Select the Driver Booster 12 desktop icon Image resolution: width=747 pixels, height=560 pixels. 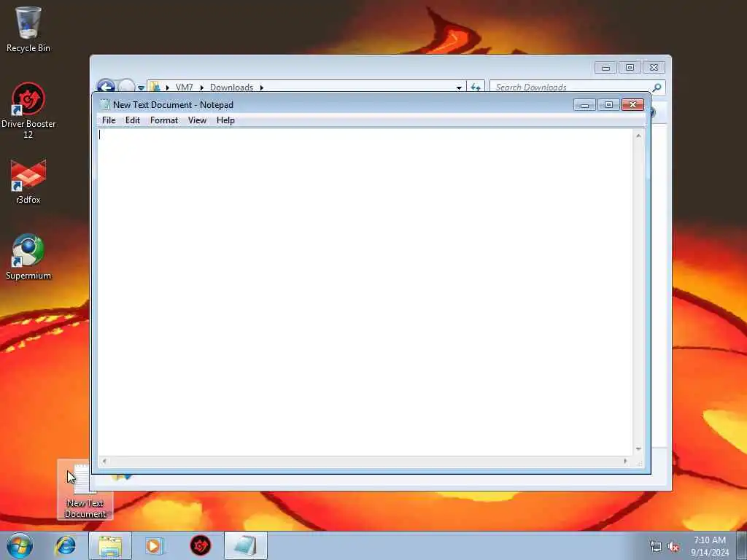coord(28,111)
